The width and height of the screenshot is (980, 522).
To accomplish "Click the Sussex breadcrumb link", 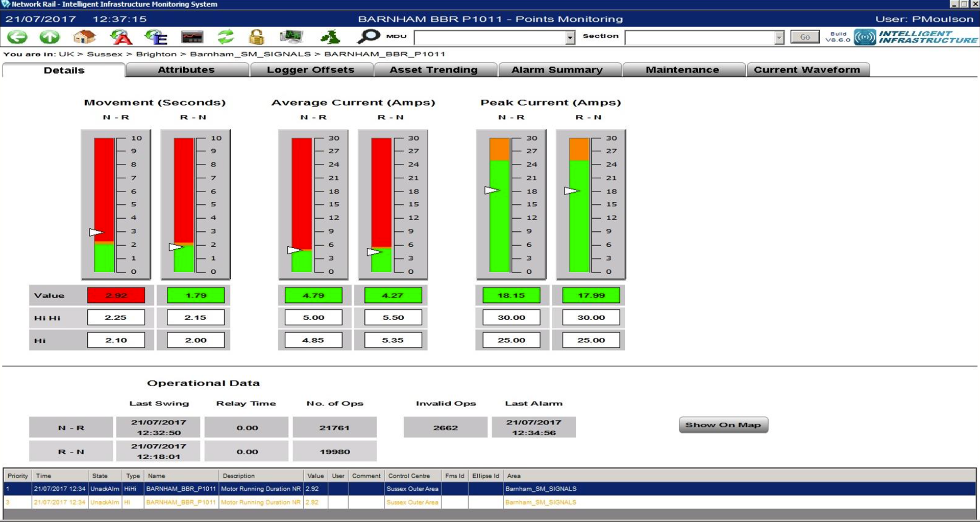I will pyautogui.click(x=105, y=54).
